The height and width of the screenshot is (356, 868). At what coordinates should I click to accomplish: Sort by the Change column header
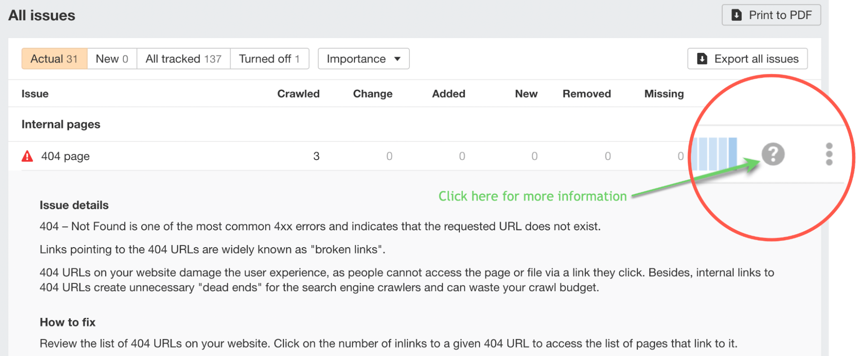point(373,94)
